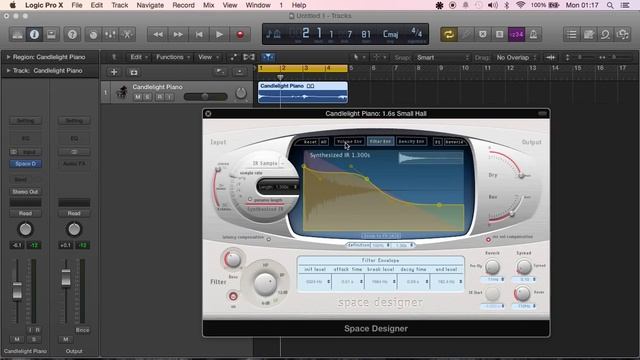This screenshot has height=360, width=640.
Task: Click the Space Designer Dry output slider
Action: coord(522,176)
